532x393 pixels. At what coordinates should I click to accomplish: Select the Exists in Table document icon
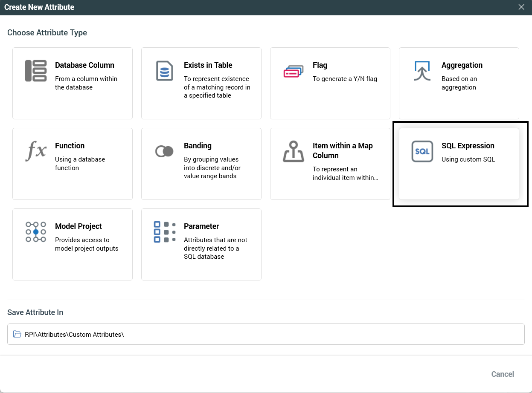click(x=165, y=71)
